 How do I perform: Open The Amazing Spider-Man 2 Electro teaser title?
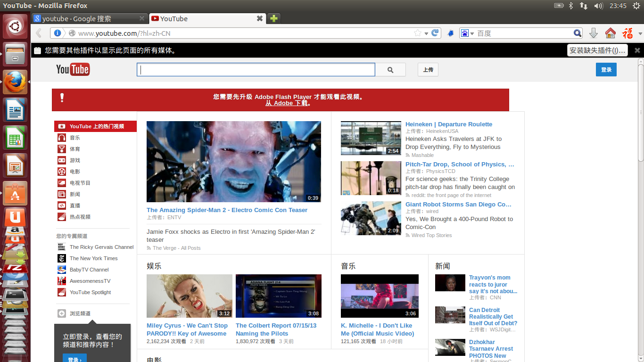point(227,210)
